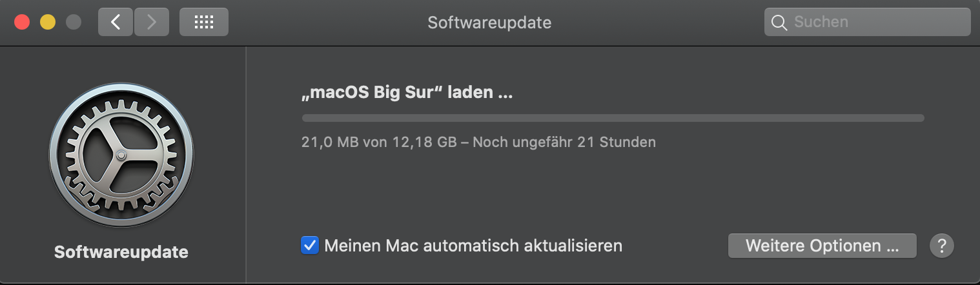Click the large Softwareupdate gear icon
Image resolution: width=980 pixels, height=285 pixels.
click(x=121, y=154)
